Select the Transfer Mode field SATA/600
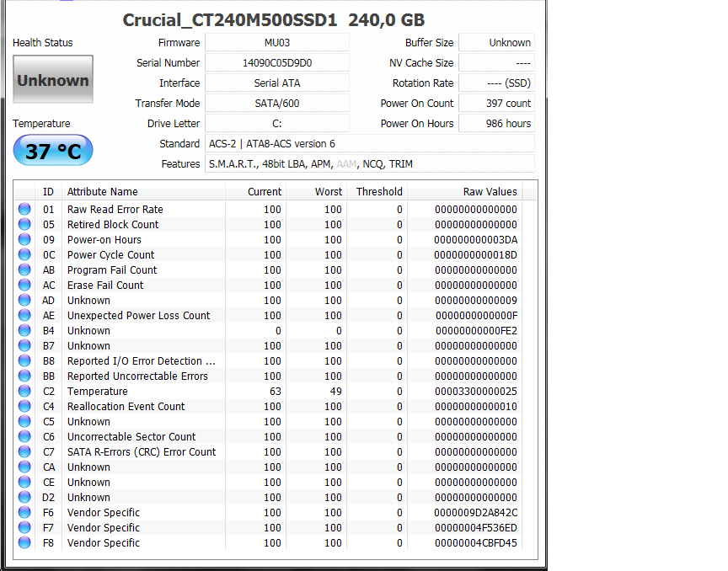Screen dimensions: 728x571 coord(277,103)
